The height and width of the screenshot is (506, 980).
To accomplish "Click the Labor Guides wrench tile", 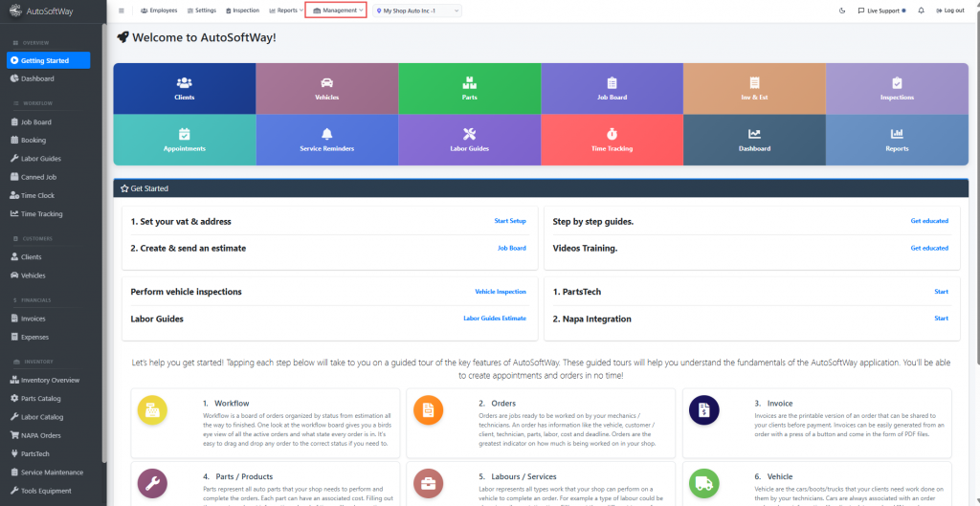I will (469, 140).
